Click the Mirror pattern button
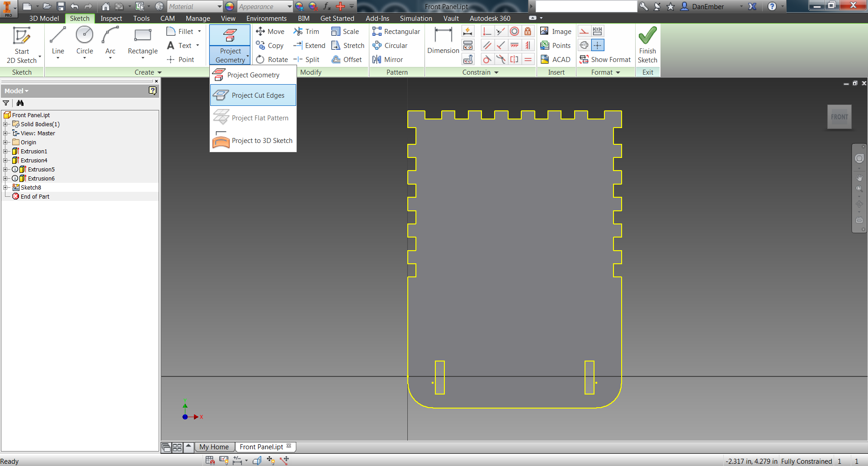The width and height of the screenshot is (868, 466). 387,59
